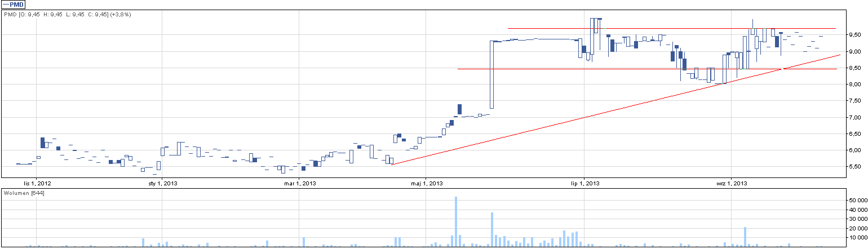Click the 'lip 1, 2013' date label
The width and height of the screenshot is (868, 249).
[586, 183]
